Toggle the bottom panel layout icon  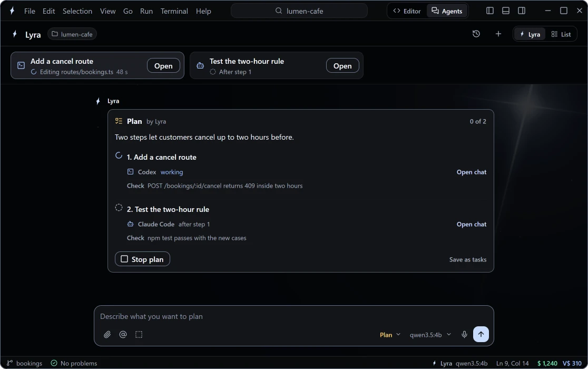[x=505, y=11]
